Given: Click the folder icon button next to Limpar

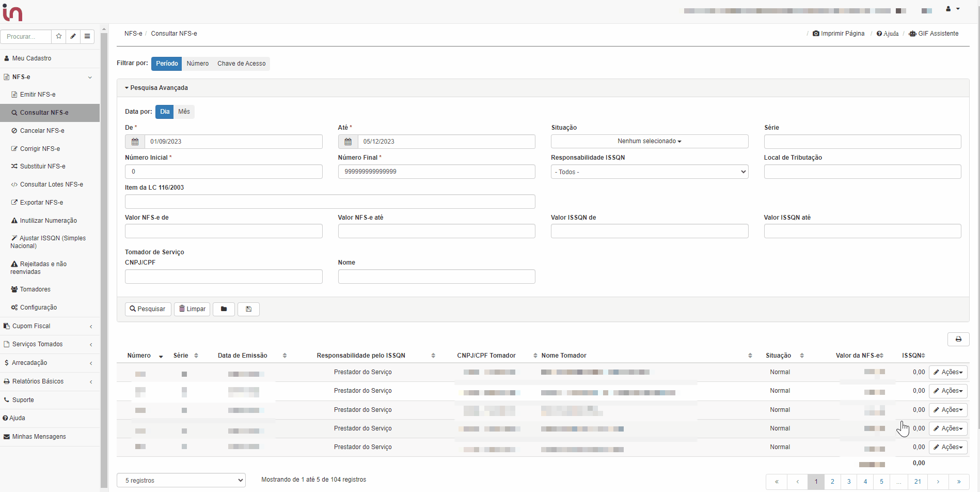Looking at the screenshot, I should click(x=224, y=309).
